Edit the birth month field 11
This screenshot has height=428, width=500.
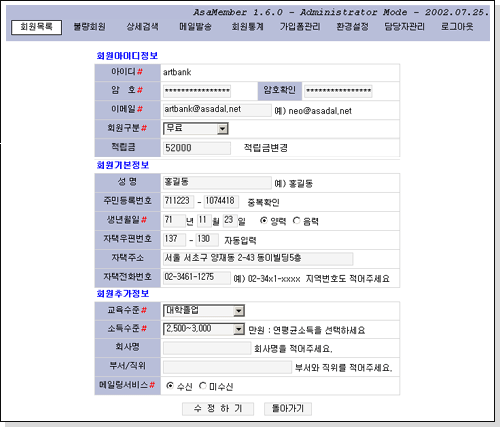(x=204, y=221)
